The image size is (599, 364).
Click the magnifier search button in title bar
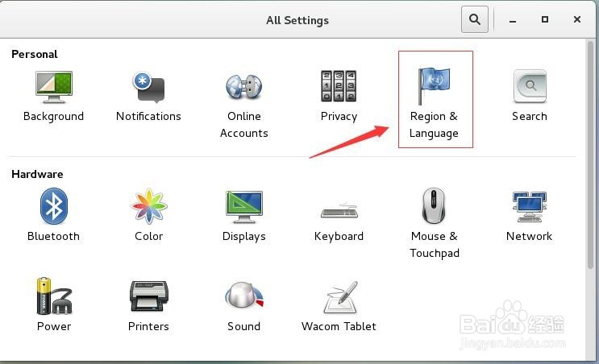[x=475, y=19]
